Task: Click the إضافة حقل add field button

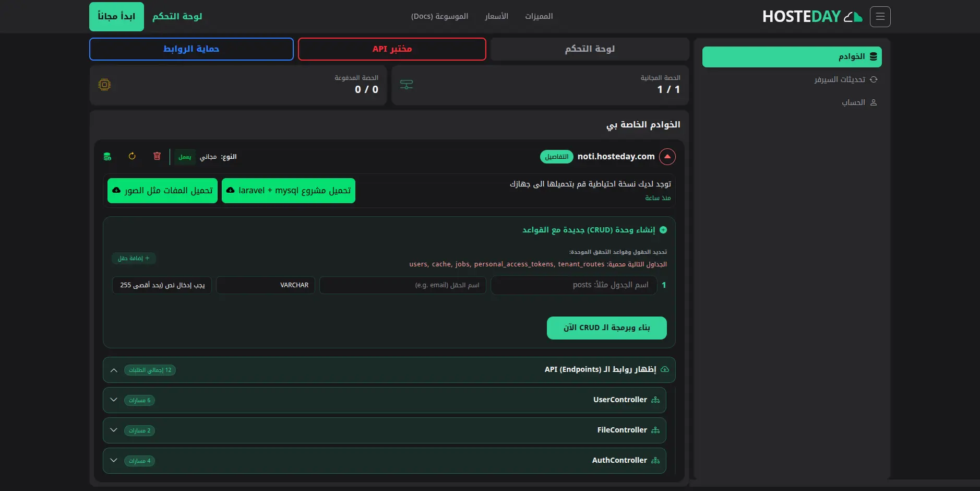Action: pos(134,259)
